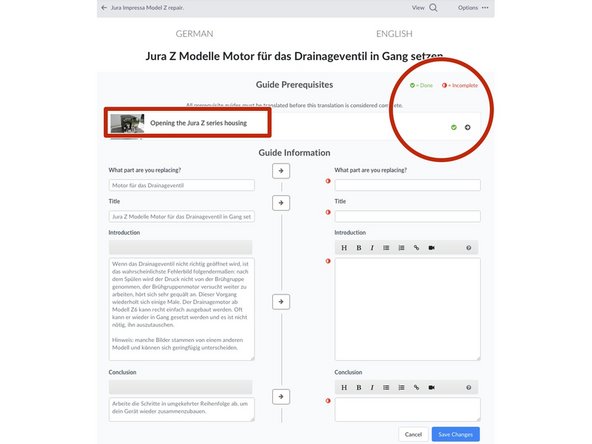Toggle italic in Conclusion toolbar
The height and width of the screenshot is (444, 592).
372,388
